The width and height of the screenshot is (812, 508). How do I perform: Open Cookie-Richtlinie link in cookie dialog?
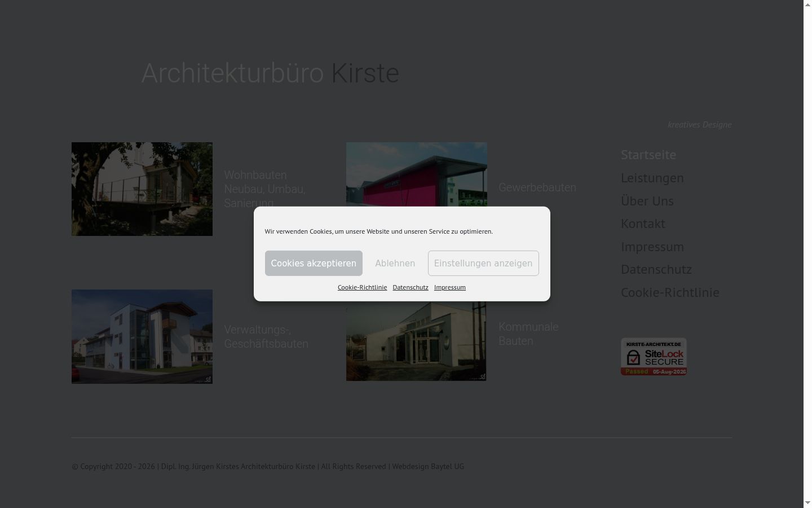tap(362, 287)
